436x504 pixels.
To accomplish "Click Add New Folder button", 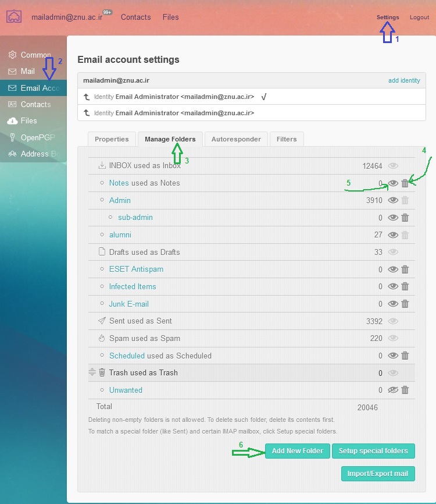I will tap(297, 451).
